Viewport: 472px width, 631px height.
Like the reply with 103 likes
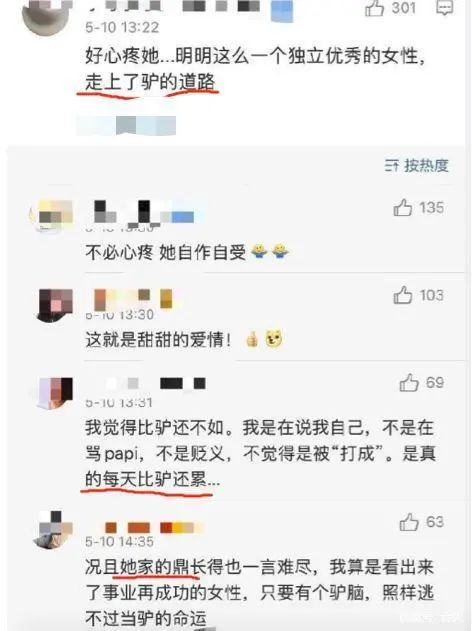(402, 295)
